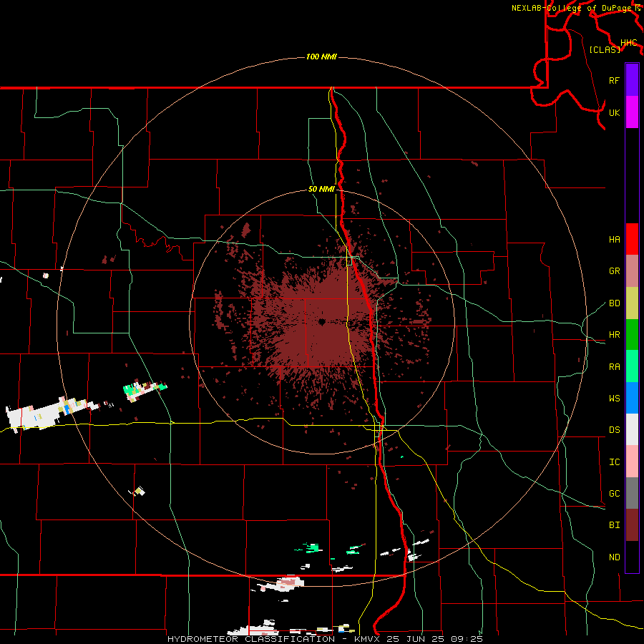The height and width of the screenshot is (644, 644).
Task: Click the GC legend label
Action: click(x=615, y=494)
